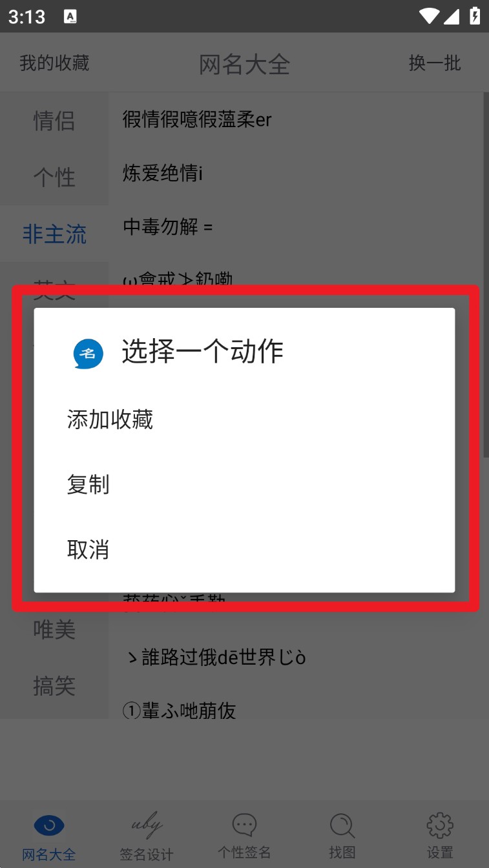Image resolution: width=489 pixels, height=868 pixels.
Task: Select the 个性 category
Action: click(54, 177)
